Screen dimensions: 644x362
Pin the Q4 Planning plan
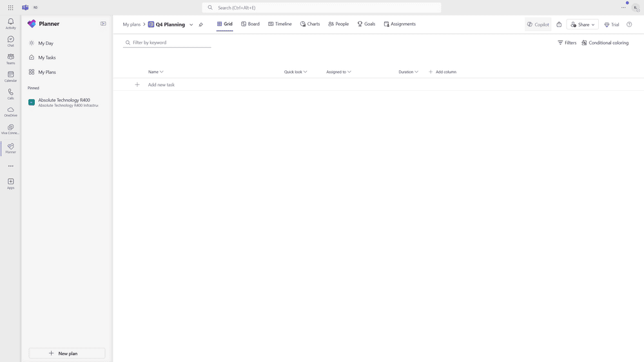(201, 24)
